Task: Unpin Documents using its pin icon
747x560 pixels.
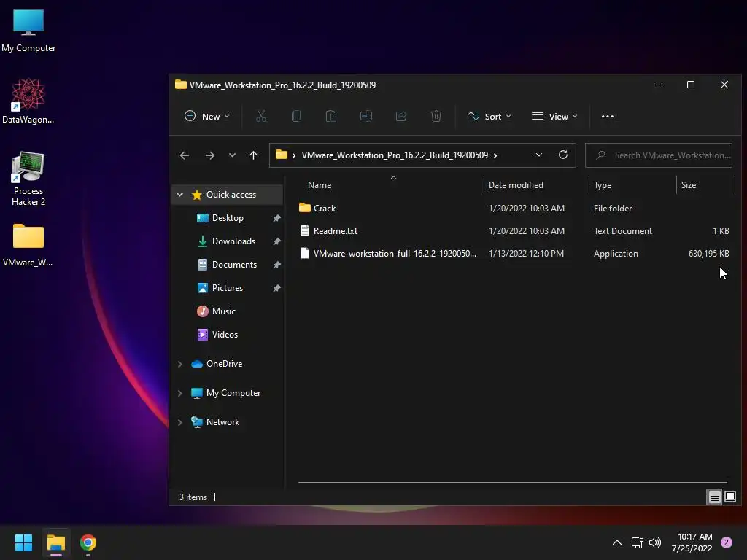Action: 276,265
